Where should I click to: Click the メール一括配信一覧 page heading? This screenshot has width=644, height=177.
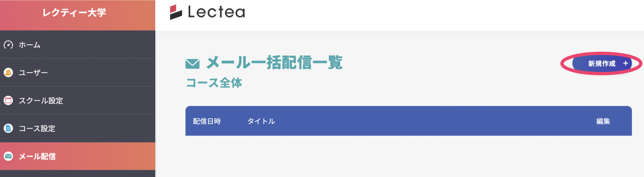pyautogui.click(x=274, y=62)
